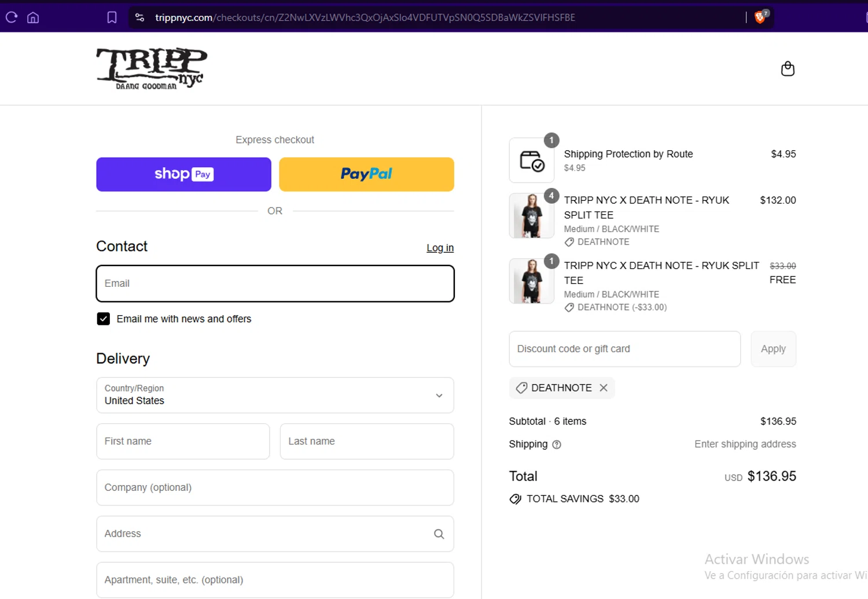Click the Subtotal $136.95 amount
The width and height of the screenshot is (868, 599).
pos(778,421)
